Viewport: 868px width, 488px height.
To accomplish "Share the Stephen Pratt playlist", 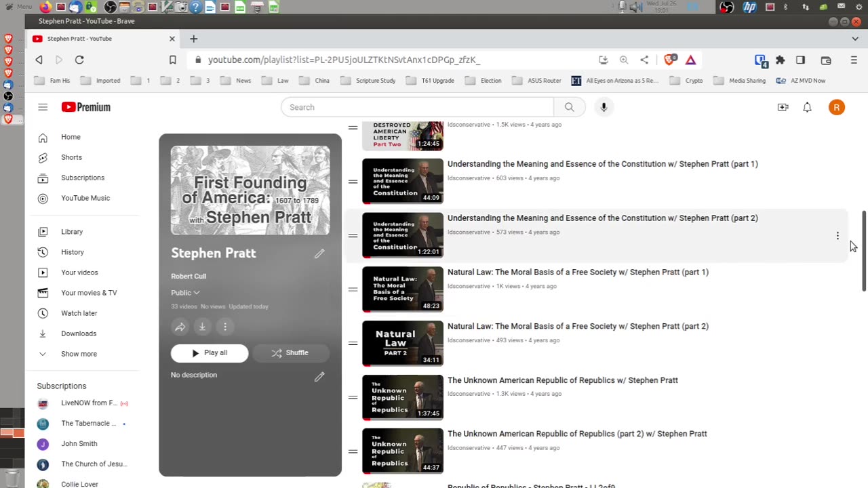I will point(180,327).
